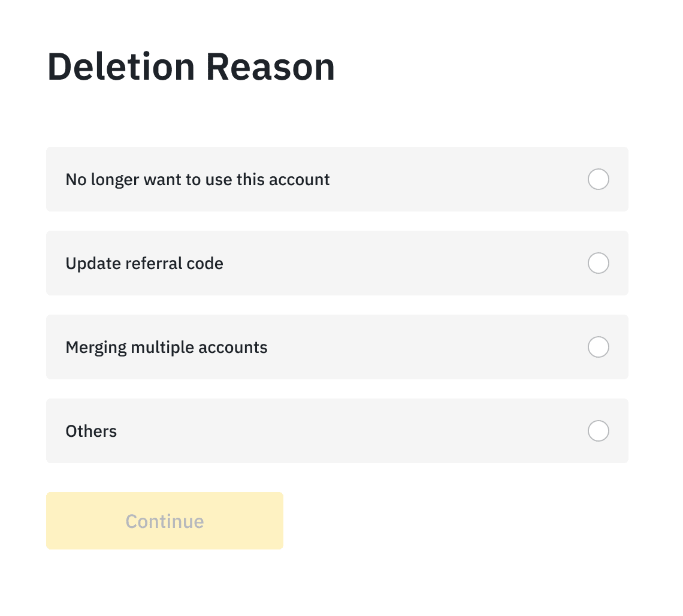The image size is (683, 616).
Task: Tick the circle beside 'Update referral code'
Action: (598, 263)
